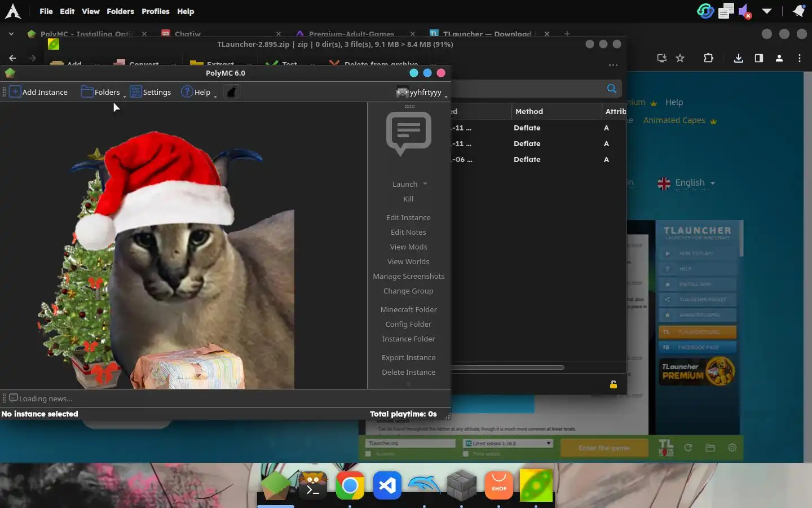Click the PeaZip icon in its title bar
The image size is (812, 508).
click(54, 44)
